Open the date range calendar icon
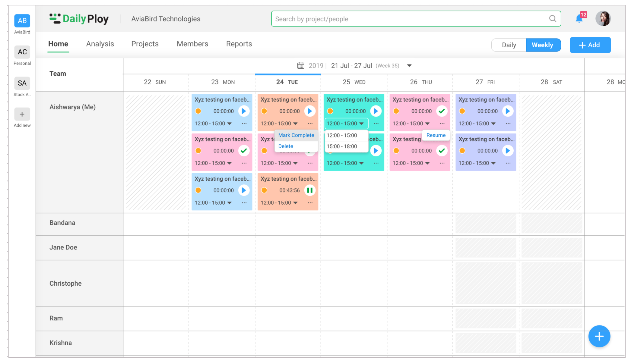This screenshot has height=364, width=631. pyautogui.click(x=301, y=66)
